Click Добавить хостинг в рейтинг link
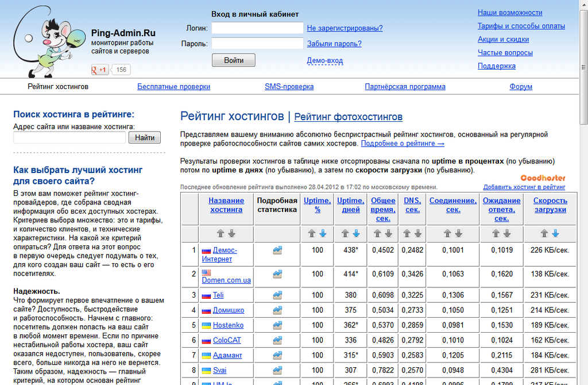The width and height of the screenshot is (588, 385). [x=524, y=187]
